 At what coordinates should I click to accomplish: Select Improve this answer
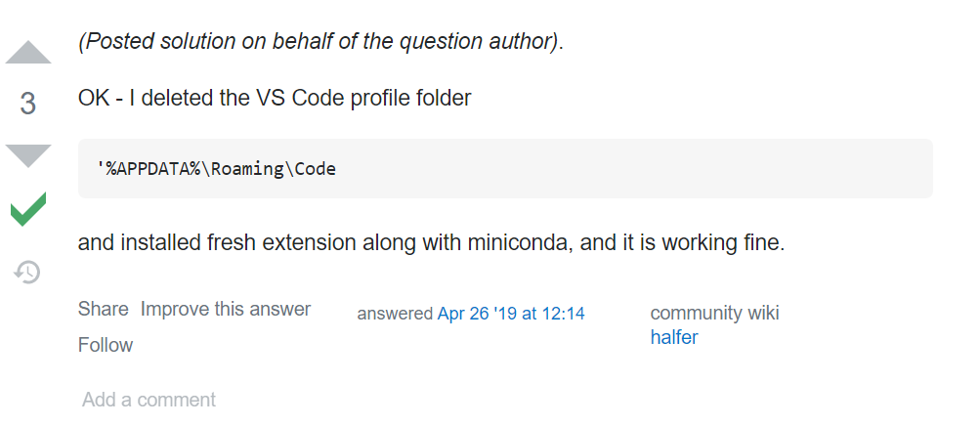click(226, 309)
